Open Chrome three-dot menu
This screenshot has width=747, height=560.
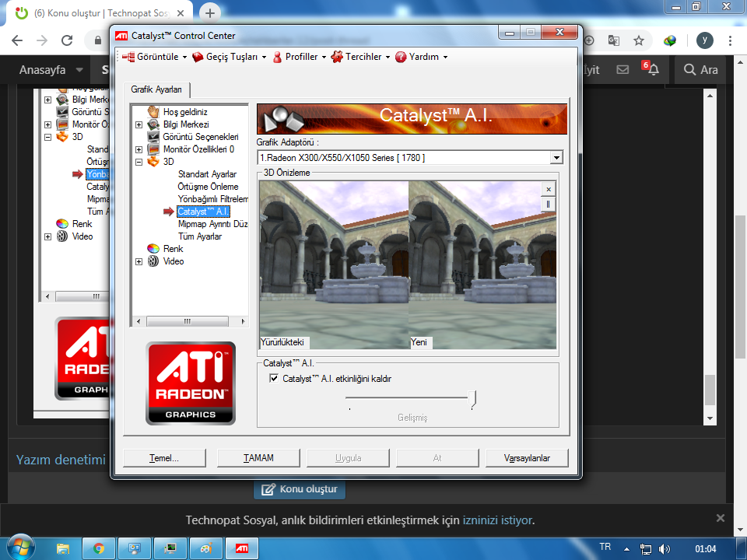point(730,40)
